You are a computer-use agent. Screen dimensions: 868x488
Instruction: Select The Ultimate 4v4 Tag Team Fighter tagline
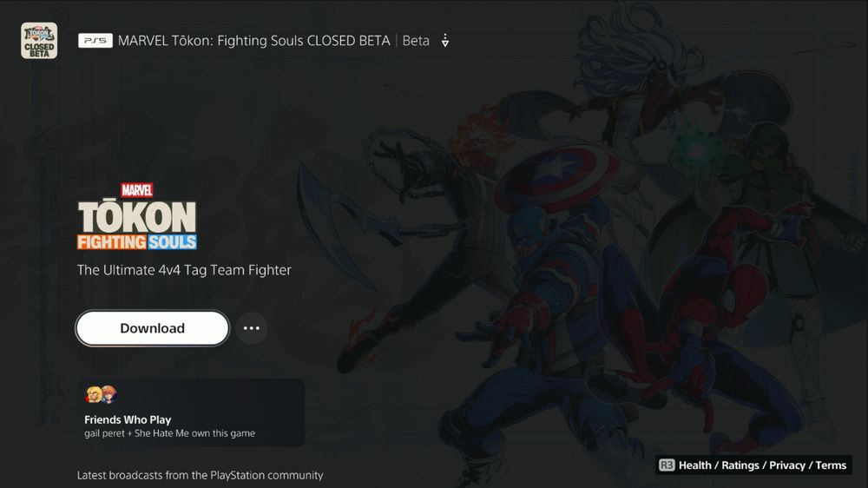click(x=184, y=270)
